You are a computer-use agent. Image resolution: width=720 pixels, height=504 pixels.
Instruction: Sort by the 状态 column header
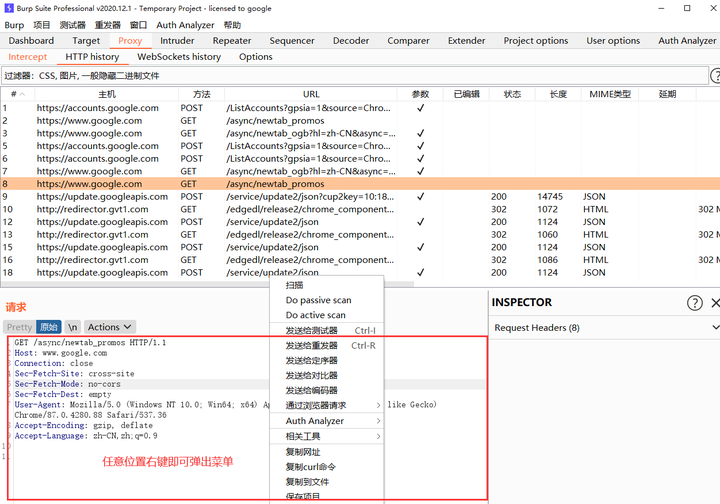coord(512,94)
